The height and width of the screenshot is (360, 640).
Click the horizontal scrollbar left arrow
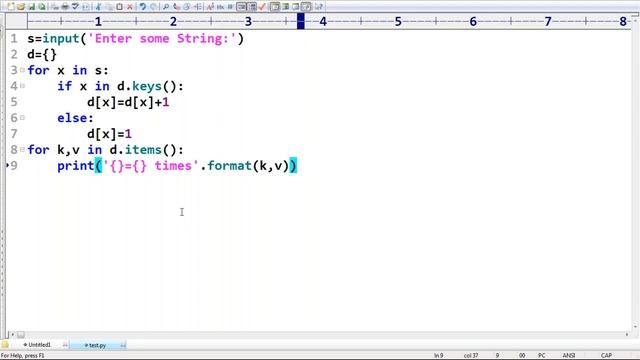coord(12,335)
